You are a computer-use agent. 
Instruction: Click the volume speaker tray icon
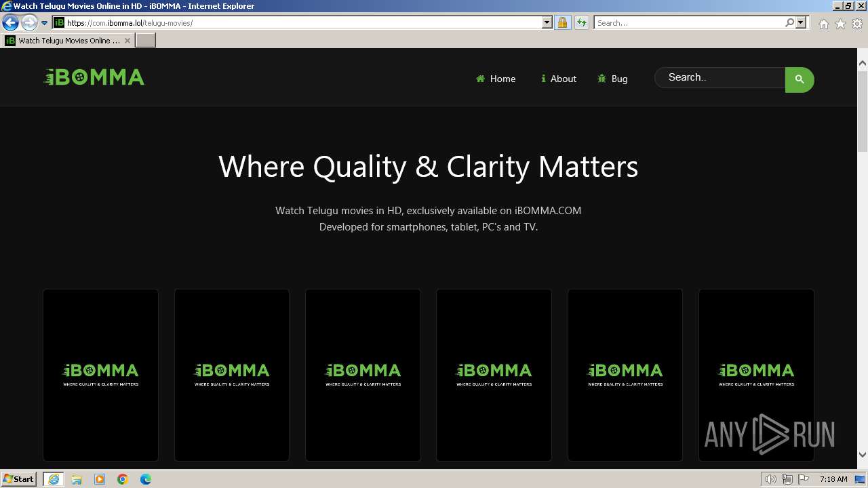pyautogui.click(x=770, y=479)
